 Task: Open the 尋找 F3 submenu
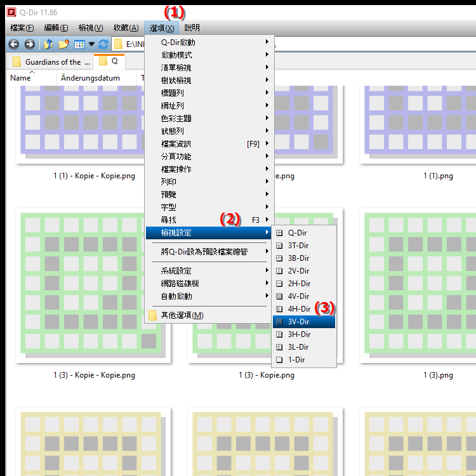209,220
